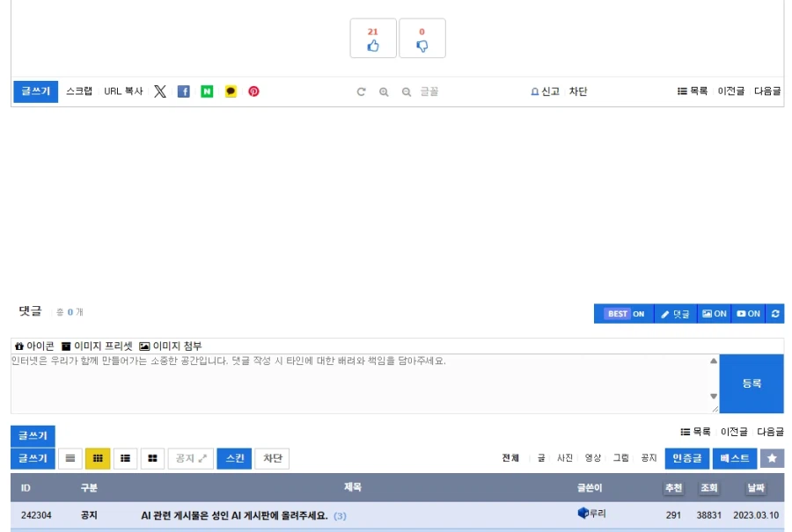Share the post to X (Twitter)
This screenshot has width=792, height=532.
tap(160, 91)
